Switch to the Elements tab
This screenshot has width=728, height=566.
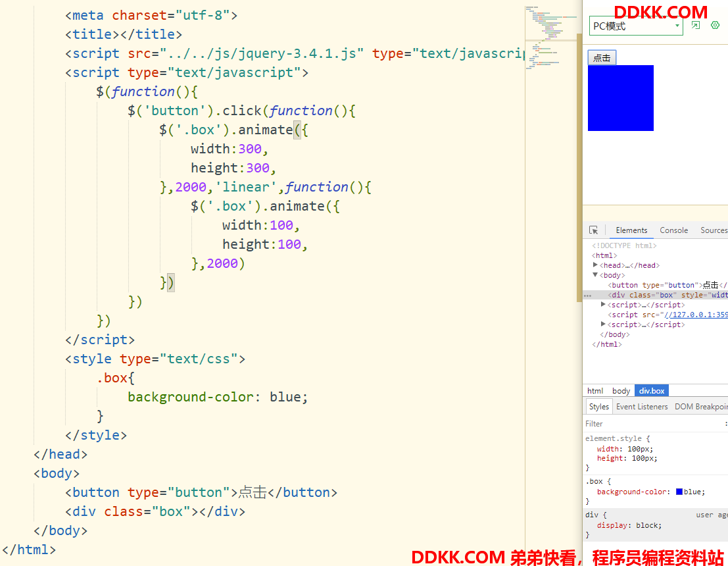[631, 230]
